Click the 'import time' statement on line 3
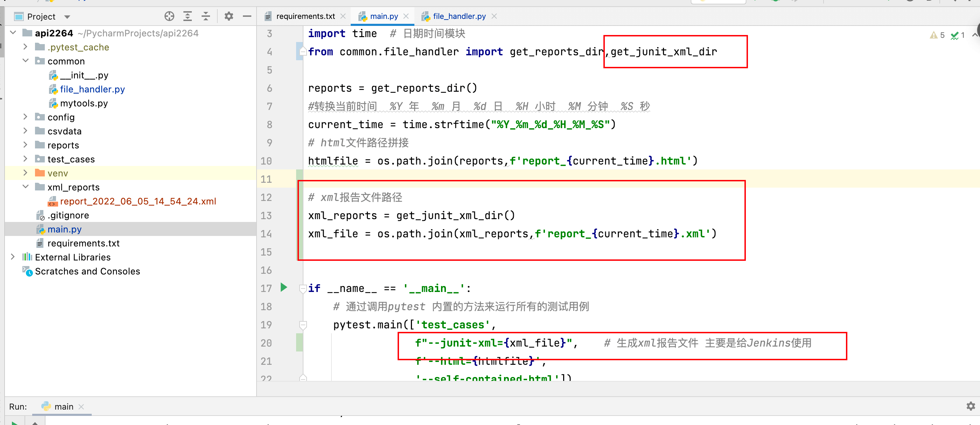 point(342,34)
